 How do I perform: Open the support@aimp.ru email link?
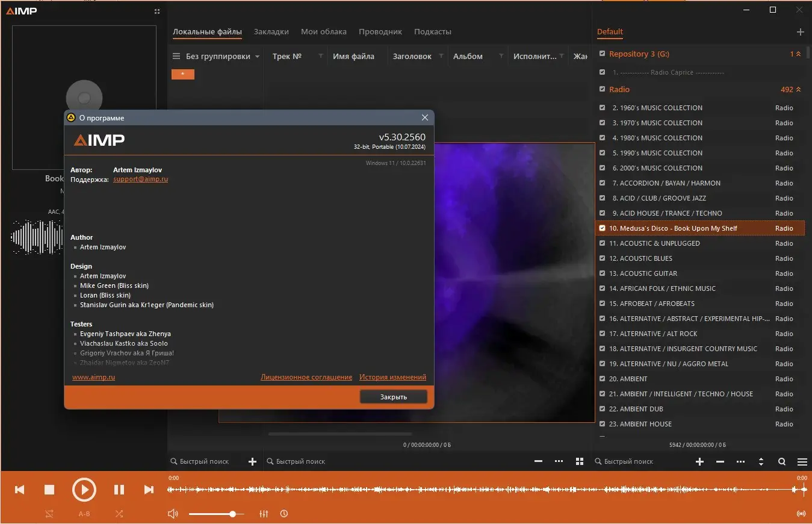click(140, 179)
